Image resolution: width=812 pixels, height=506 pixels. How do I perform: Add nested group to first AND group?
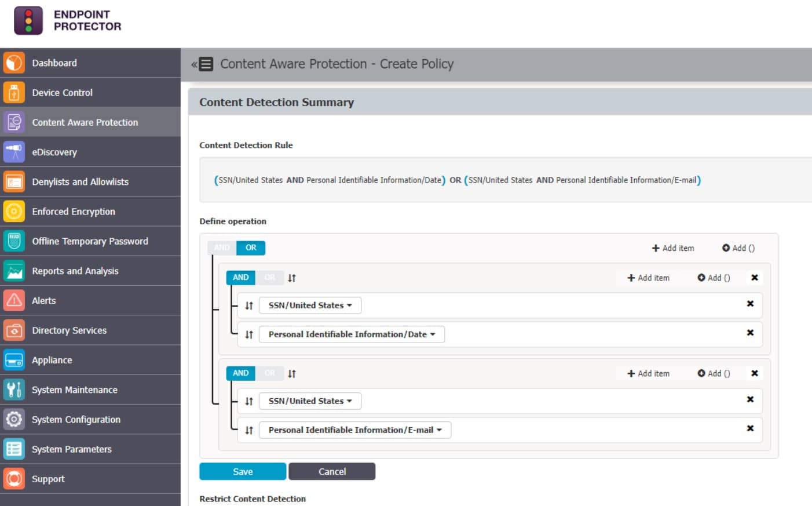pyautogui.click(x=714, y=278)
